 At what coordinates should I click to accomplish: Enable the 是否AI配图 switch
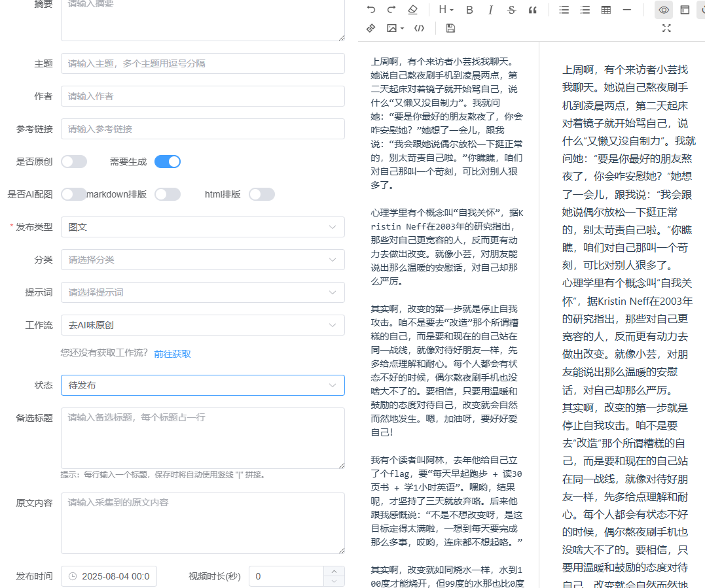pos(74,194)
